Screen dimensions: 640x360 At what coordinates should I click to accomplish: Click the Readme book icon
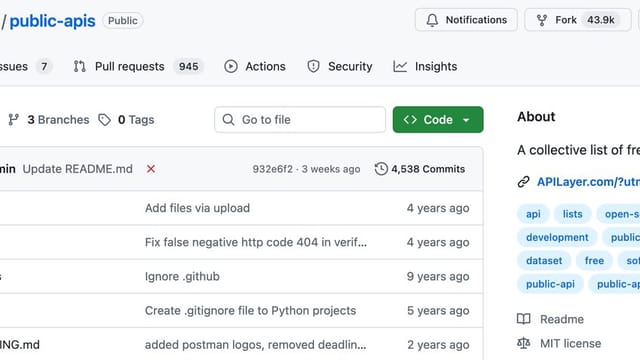pos(524,319)
